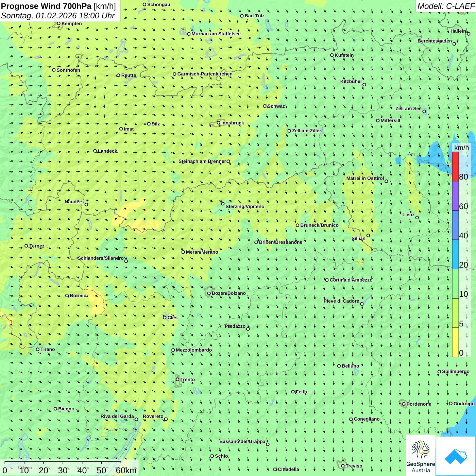Click the Treviso city marker
The image size is (476, 476).
coord(343,466)
